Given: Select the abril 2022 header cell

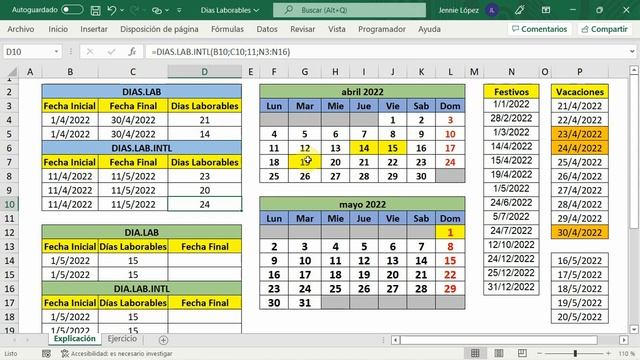Looking at the screenshot, I should [x=362, y=92].
